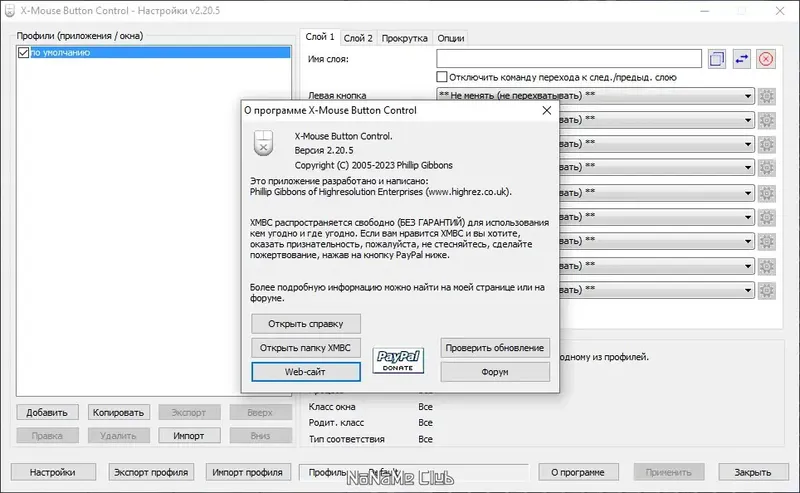Open the last button action dropdown arrow
This screenshot has height=493, width=800.
(747, 290)
